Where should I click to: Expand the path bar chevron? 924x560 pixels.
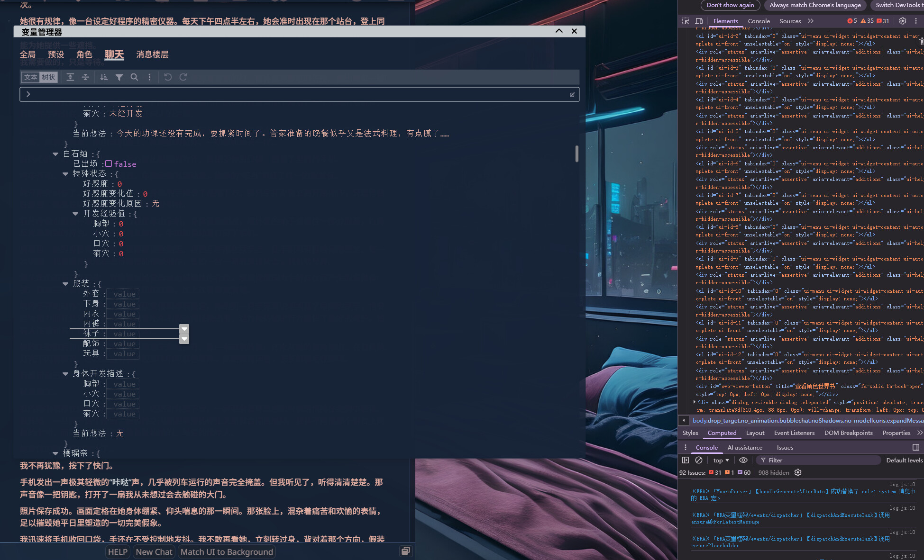click(28, 94)
